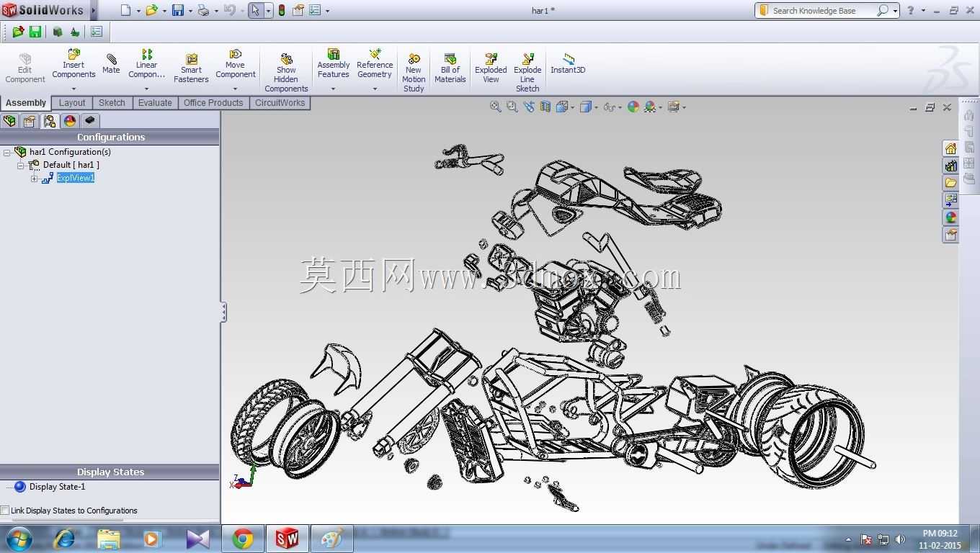This screenshot has height=553, width=980.
Task: Click the Reference Geometry tool
Action: (375, 64)
